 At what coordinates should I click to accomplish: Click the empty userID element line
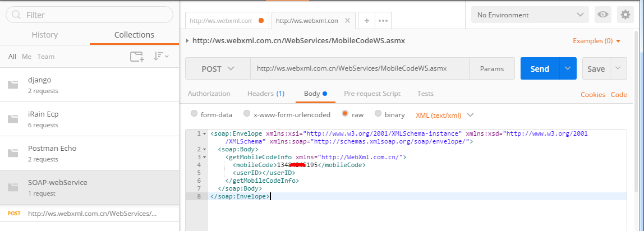[264, 173]
